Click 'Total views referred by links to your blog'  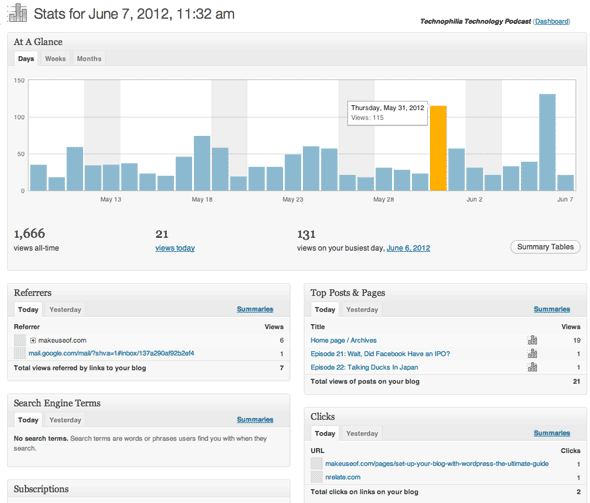click(80, 368)
